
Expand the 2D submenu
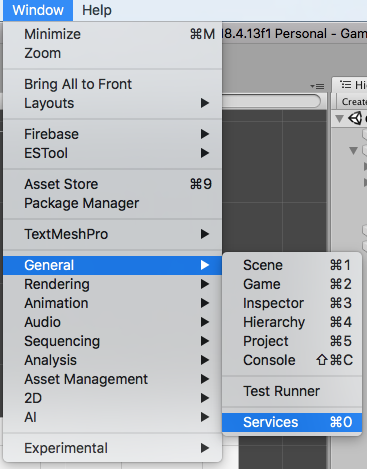coord(113,398)
